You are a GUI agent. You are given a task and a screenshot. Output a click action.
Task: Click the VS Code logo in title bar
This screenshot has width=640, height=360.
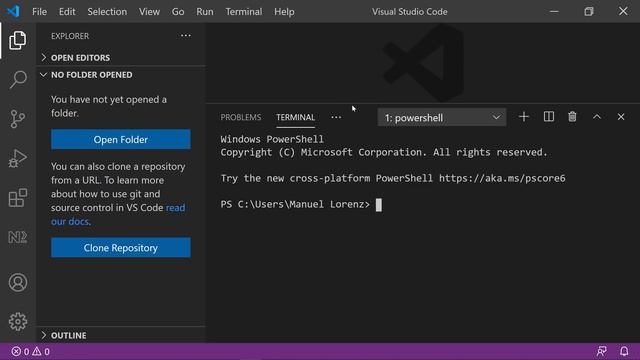pyautogui.click(x=13, y=11)
